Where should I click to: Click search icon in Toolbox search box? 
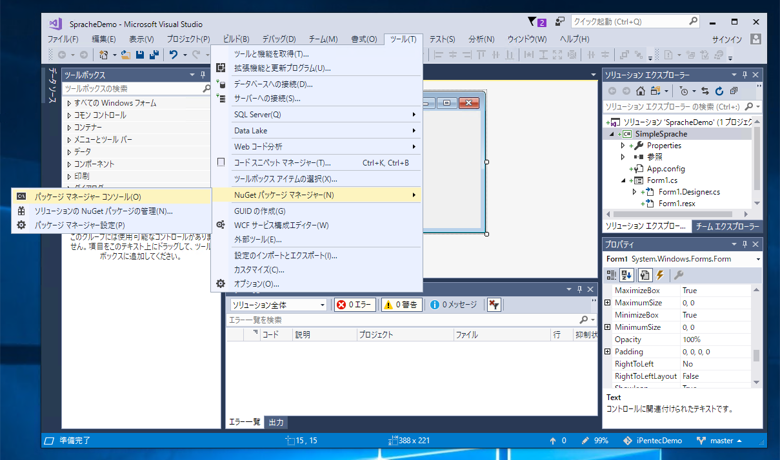click(x=206, y=89)
